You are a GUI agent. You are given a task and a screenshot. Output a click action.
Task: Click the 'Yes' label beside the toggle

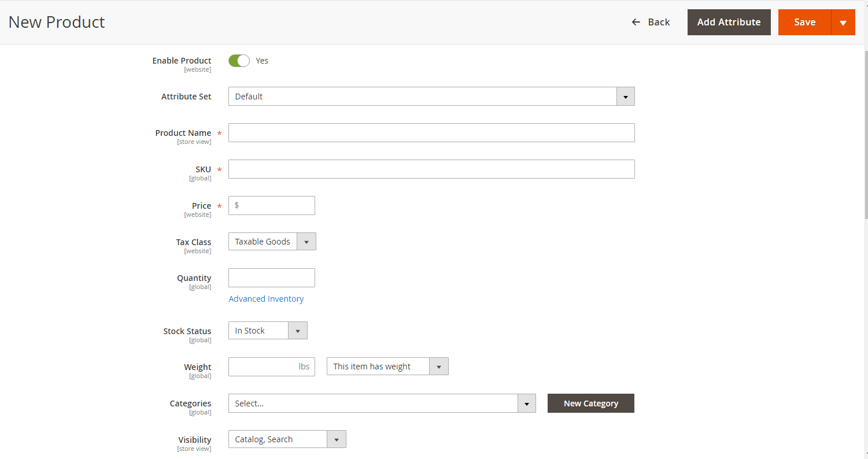pos(262,61)
